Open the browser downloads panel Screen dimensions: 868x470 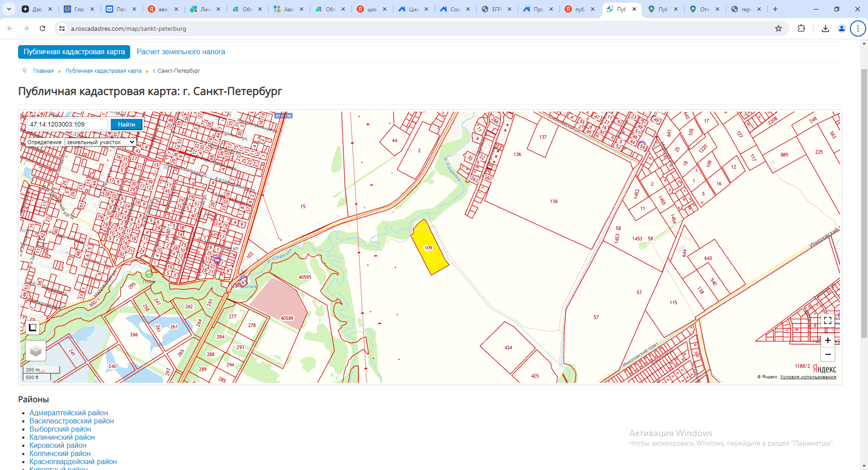coord(825,28)
